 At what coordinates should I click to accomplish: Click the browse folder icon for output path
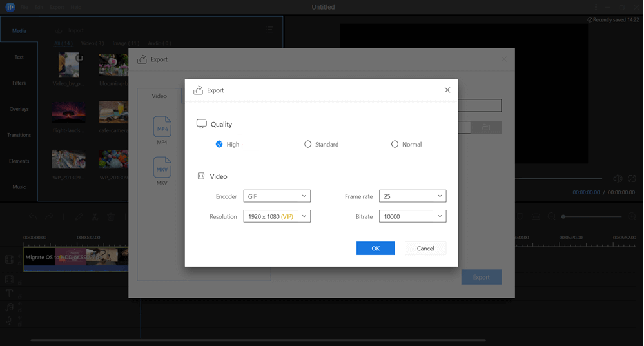486,127
